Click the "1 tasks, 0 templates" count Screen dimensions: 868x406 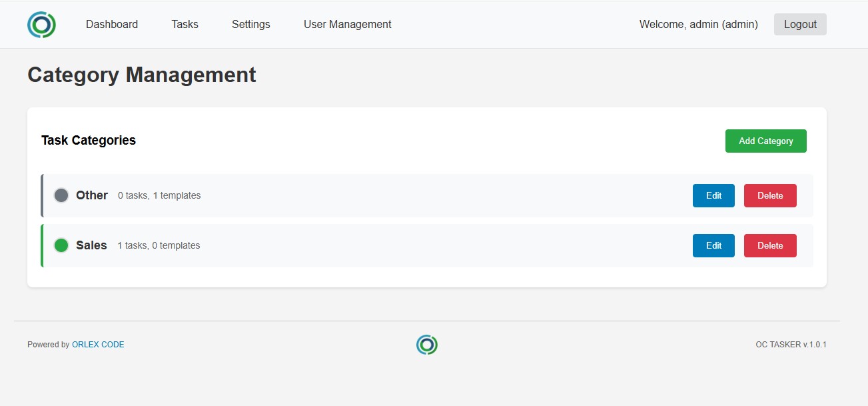click(159, 246)
